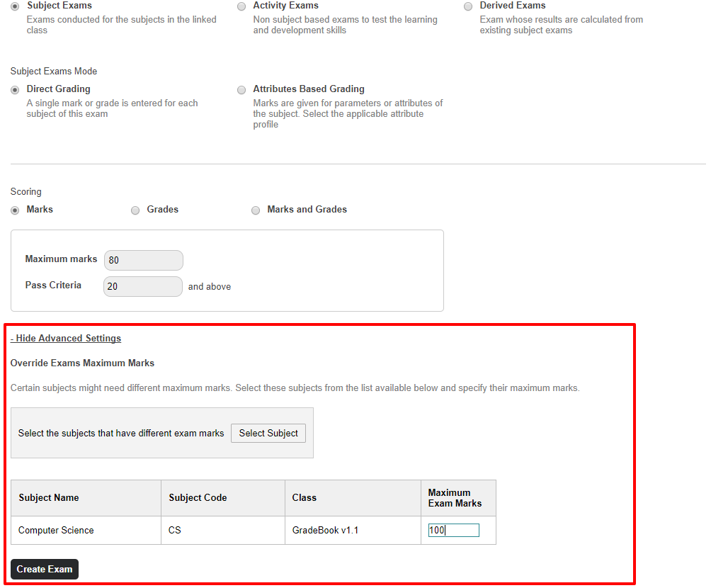
Task: Click the Create Exam button
Action: (x=45, y=570)
